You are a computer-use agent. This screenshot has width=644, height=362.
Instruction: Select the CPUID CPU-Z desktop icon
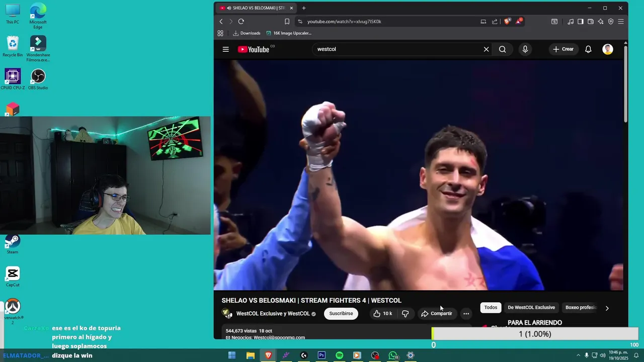(x=13, y=79)
